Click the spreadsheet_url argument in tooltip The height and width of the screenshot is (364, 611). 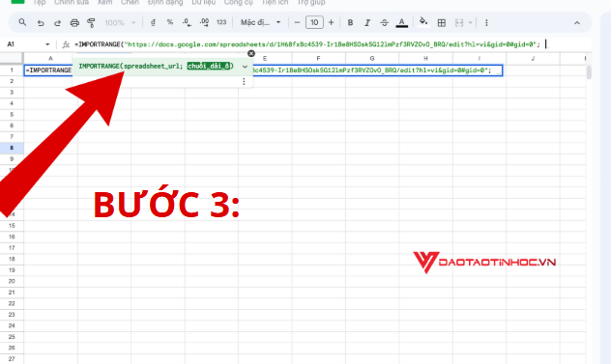click(x=152, y=67)
